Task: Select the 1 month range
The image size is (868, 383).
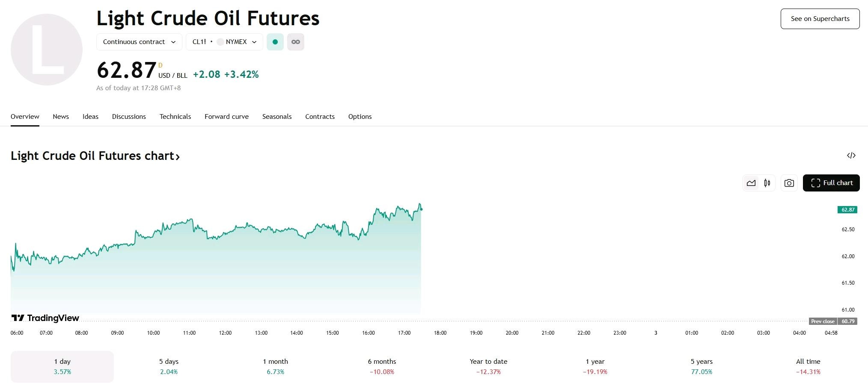Action: 275,366
